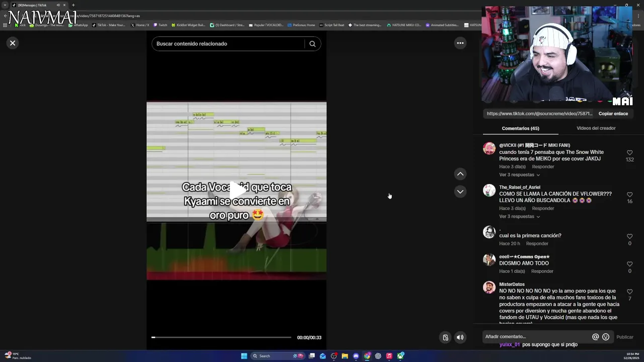Image resolution: width=644 pixels, height=362 pixels.
Task: Open The best streaming... bookmark
Action: [365, 25]
